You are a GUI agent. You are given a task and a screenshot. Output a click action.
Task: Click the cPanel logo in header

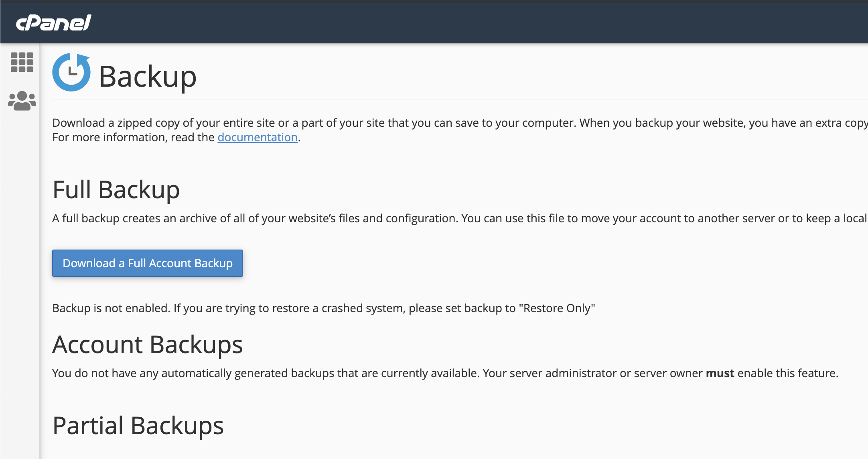pos(54,23)
